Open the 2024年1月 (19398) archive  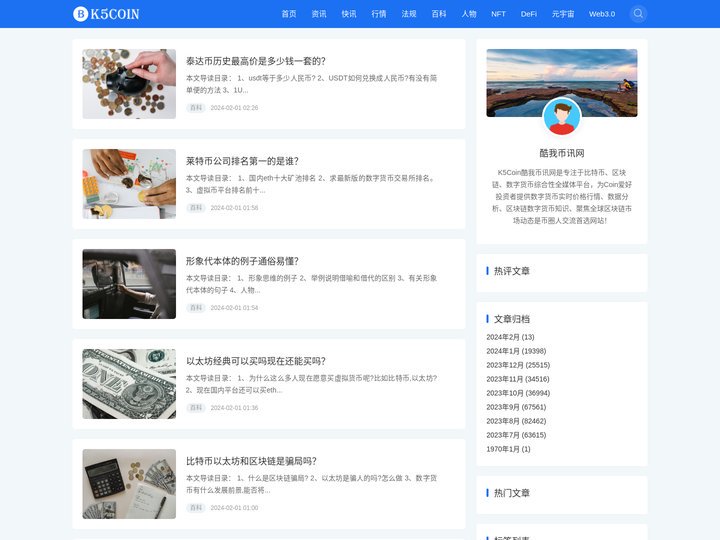coord(516,351)
